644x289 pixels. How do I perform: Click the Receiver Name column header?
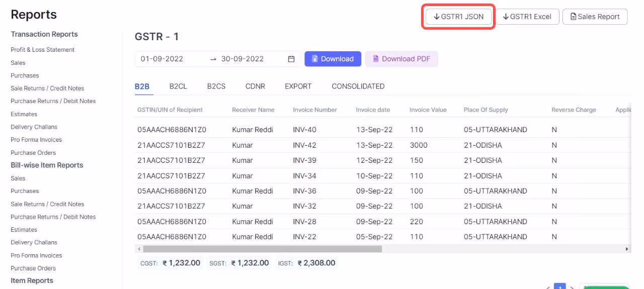click(253, 110)
